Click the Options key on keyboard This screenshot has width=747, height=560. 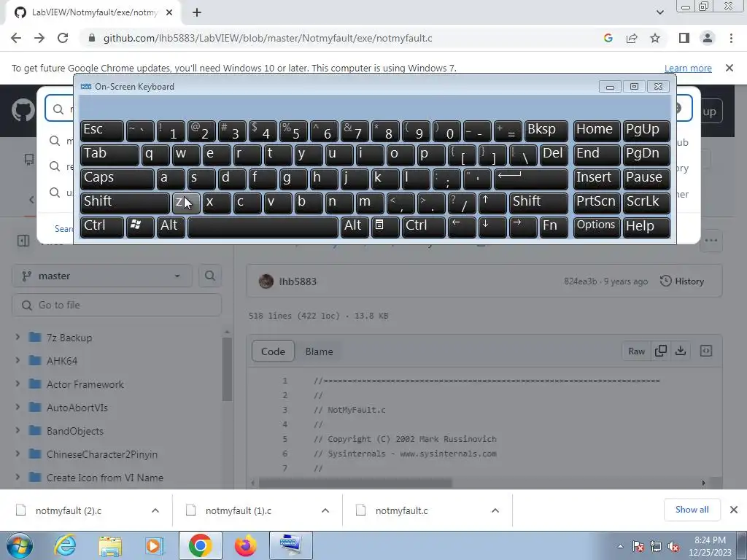597,227
